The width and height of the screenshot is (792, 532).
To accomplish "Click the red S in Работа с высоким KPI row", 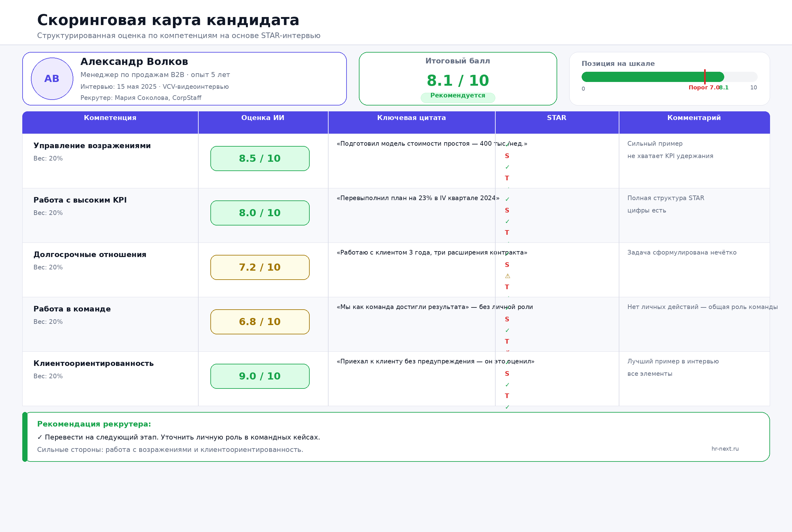I will tap(507, 210).
